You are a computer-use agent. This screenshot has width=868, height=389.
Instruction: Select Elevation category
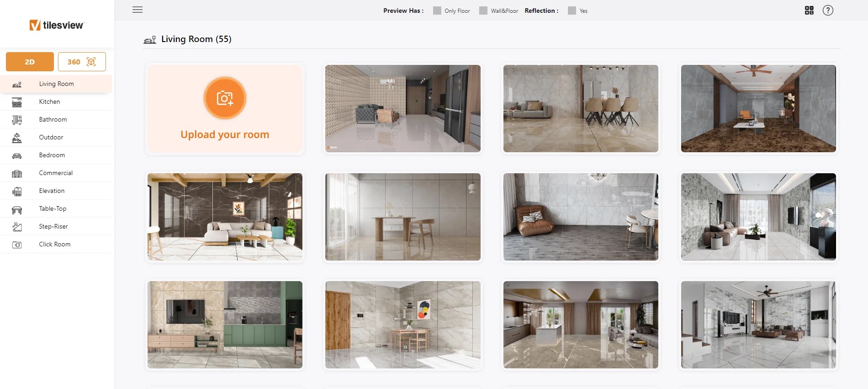tap(56, 191)
